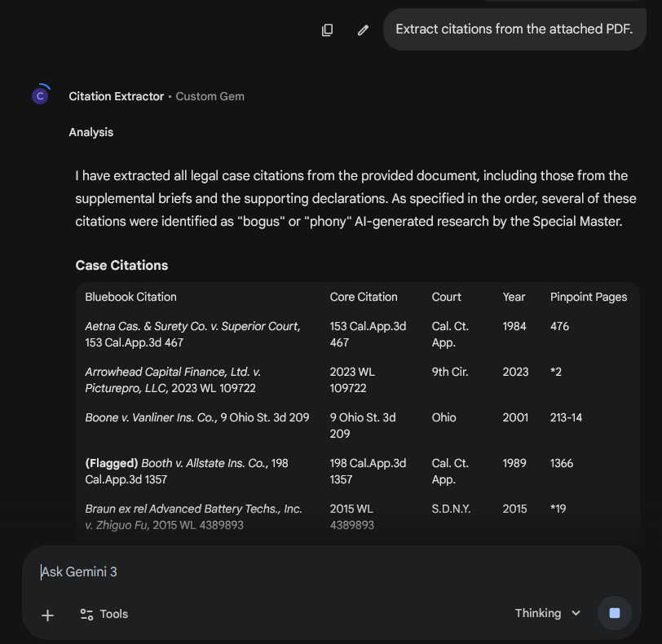Open the Citation Extractor gem avatar
662x644 pixels.
(x=41, y=95)
